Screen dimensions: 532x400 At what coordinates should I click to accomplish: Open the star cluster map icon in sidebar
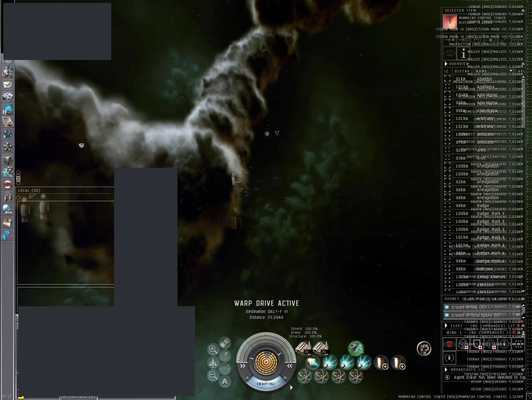tap(7, 134)
